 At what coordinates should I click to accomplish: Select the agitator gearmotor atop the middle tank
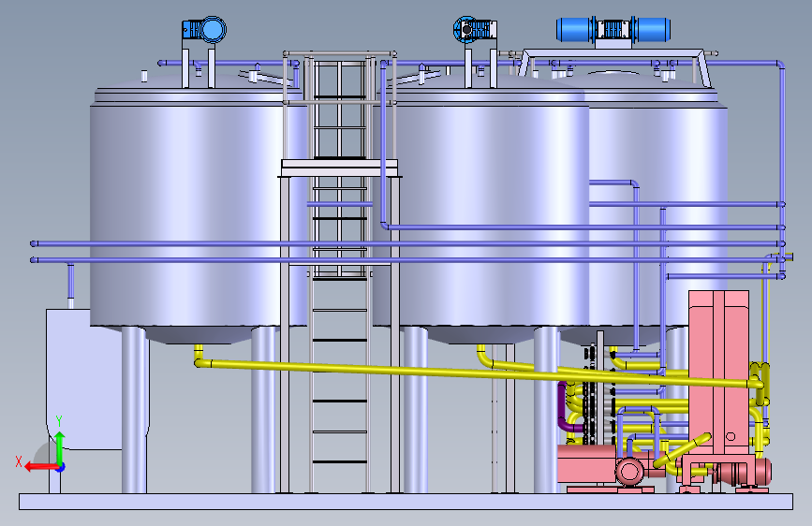pyautogui.click(x=475, y=29)
